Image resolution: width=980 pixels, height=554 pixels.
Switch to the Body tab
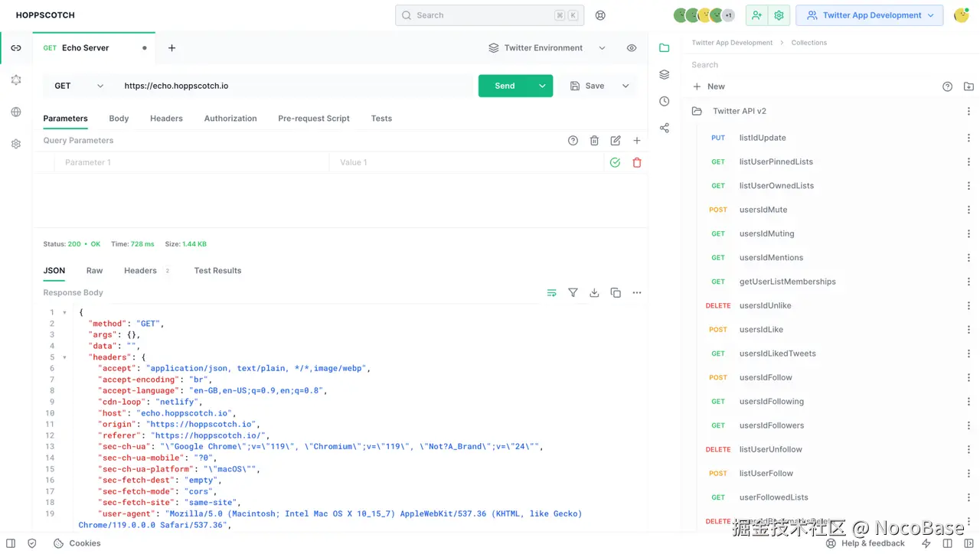coord(119,119)
